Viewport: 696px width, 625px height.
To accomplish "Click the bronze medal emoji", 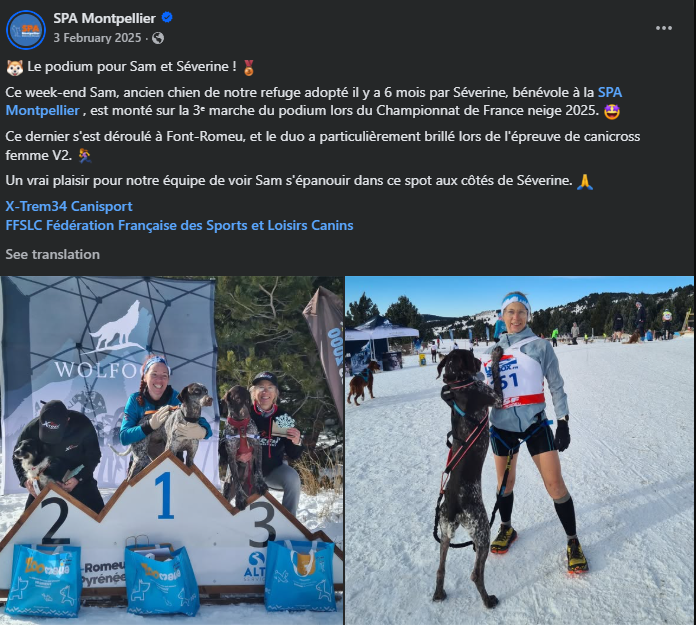I will [x=249, y=67].
